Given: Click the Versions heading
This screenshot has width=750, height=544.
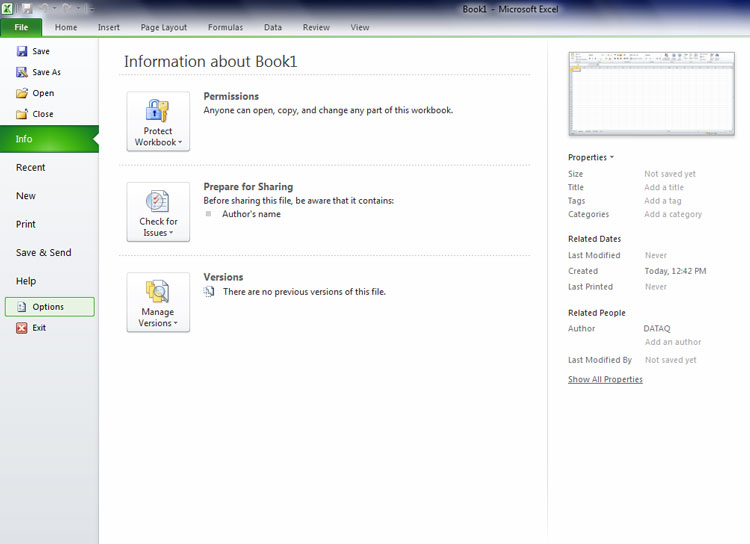Looking at the screenshot, I should tap(223, 277).
